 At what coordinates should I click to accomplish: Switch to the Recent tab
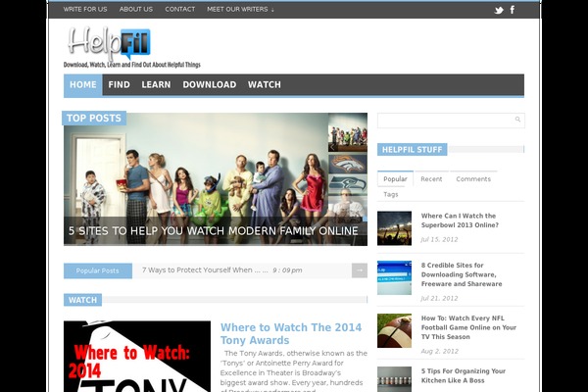point(431,179)
